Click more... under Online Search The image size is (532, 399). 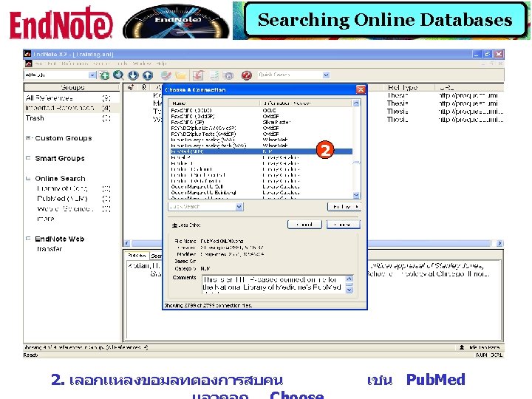pos(46,219)
